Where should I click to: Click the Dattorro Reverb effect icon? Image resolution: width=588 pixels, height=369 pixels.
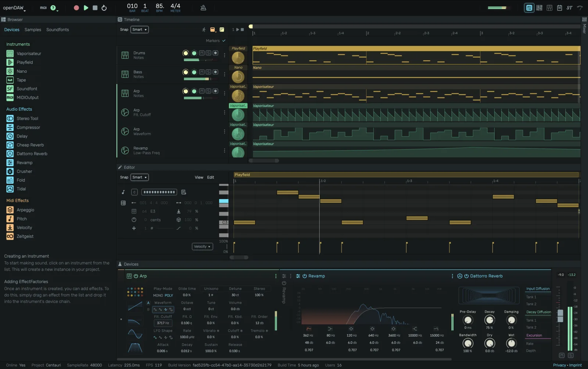10,154
